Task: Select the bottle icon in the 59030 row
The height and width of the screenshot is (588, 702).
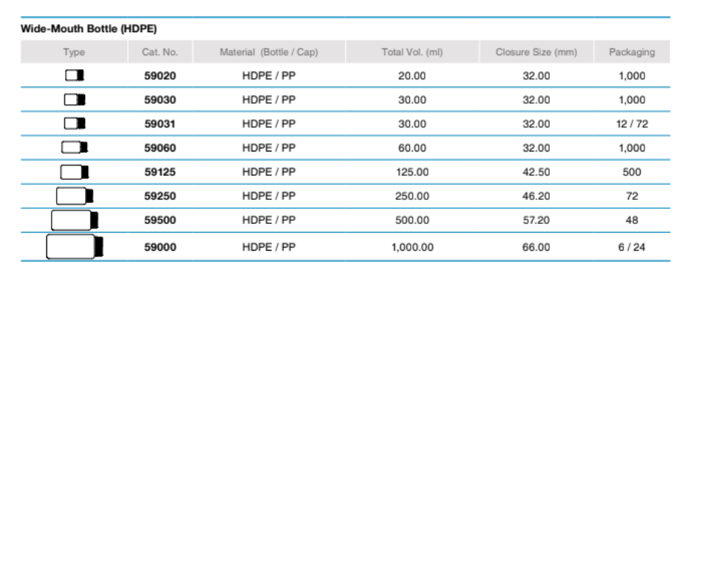Action: click(x=75, y=99)
